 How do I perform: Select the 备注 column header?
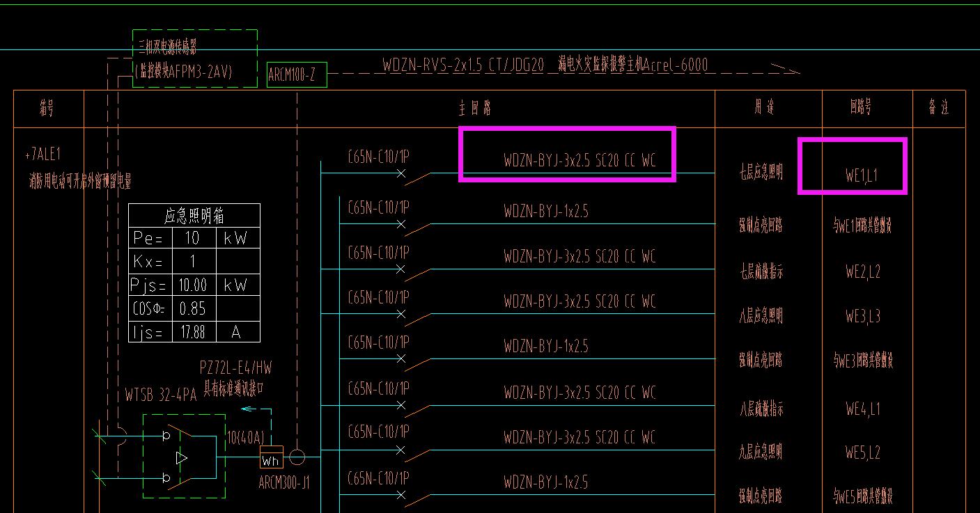click(938, 108)
